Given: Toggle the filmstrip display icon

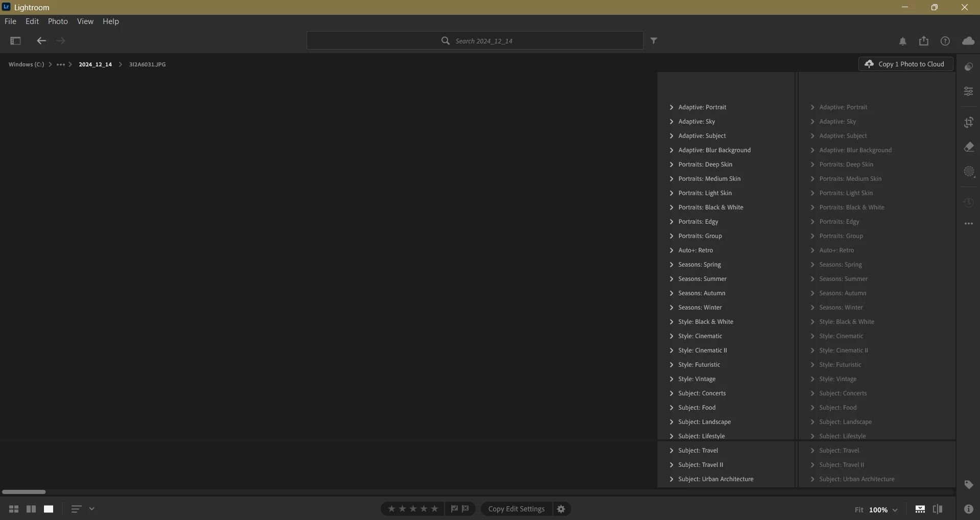Looking at the screenshot, I should 920,509.
